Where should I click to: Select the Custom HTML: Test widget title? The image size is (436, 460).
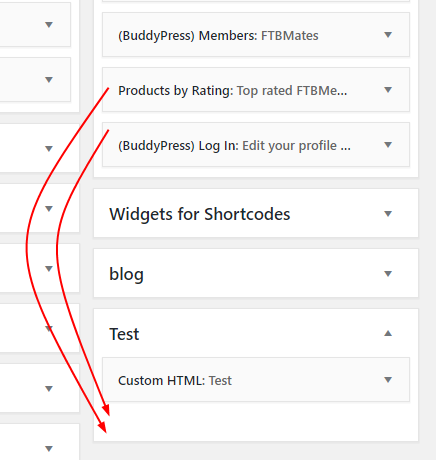click(175, 381)
